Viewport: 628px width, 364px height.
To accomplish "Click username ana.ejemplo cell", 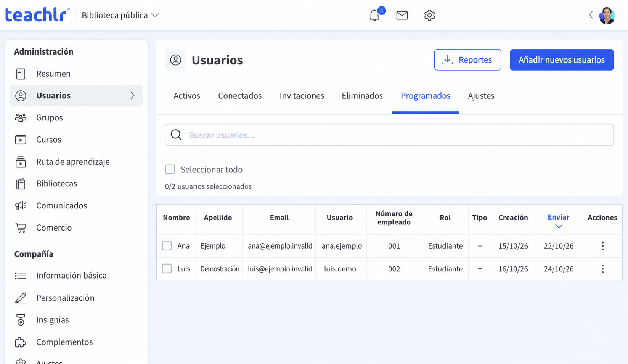I will 342,246.
